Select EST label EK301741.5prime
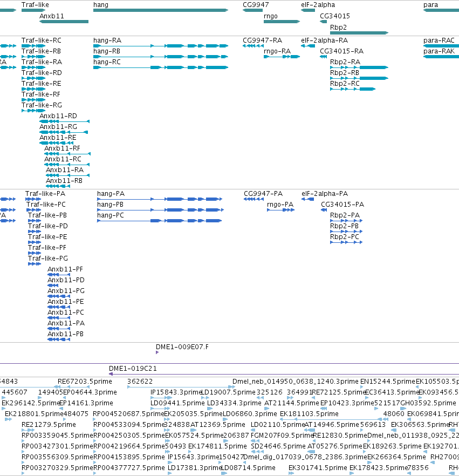 tap(318, 468)
